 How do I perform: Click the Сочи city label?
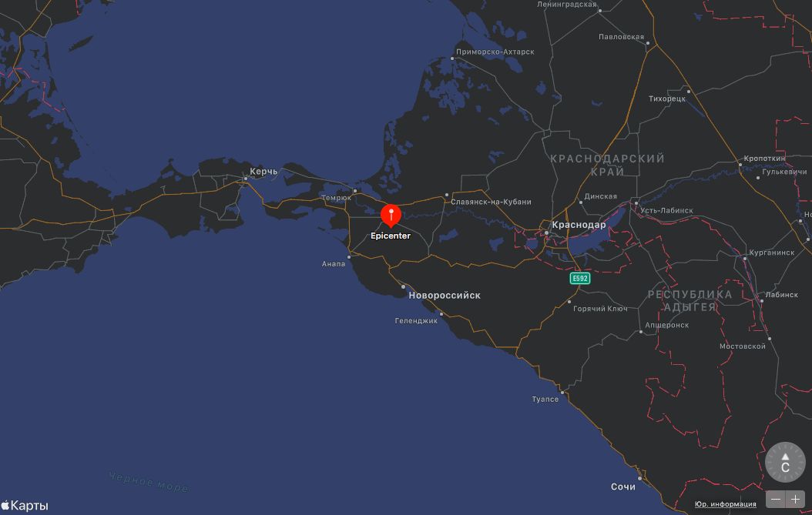click(623, 487)
